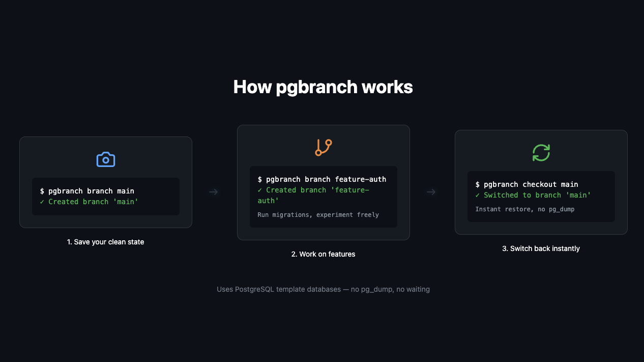Click the 'How pgbranch works' heading
This screenshot has height=362, width=644.
pos(323,87)
